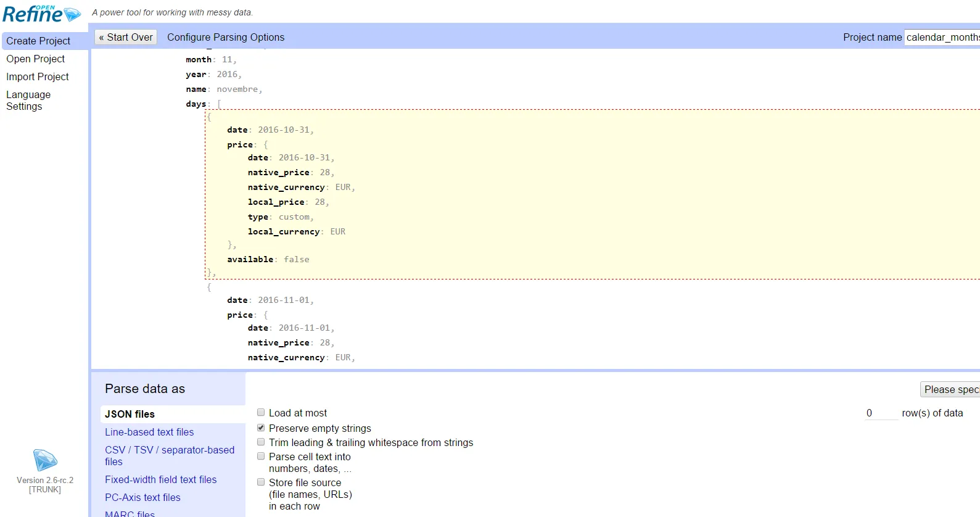Enable the Load at most checkbox
Image resolution: width=980 pixels, height=517 pixels.
(x=261, y=413)
